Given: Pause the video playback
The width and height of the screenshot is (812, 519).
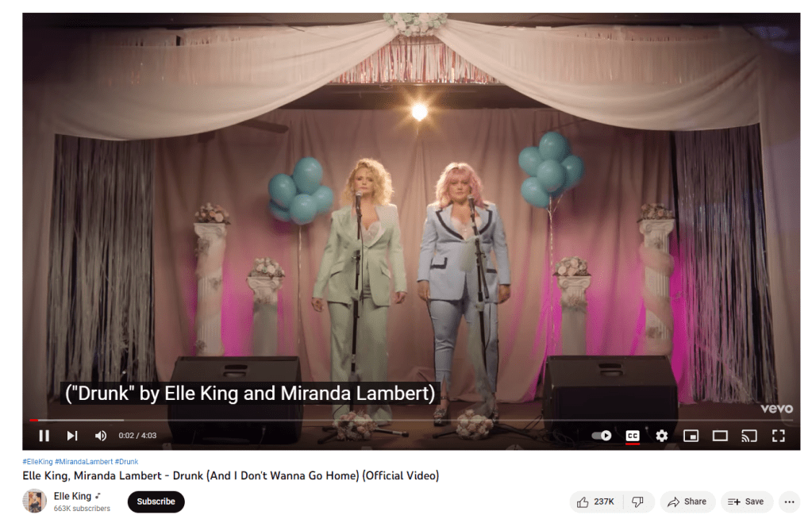Looking at the screenshot, I should [44, 436].
